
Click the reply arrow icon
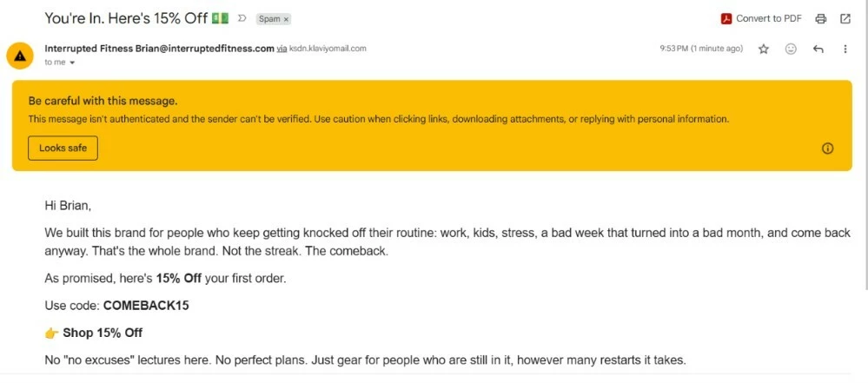pos(818,50)
